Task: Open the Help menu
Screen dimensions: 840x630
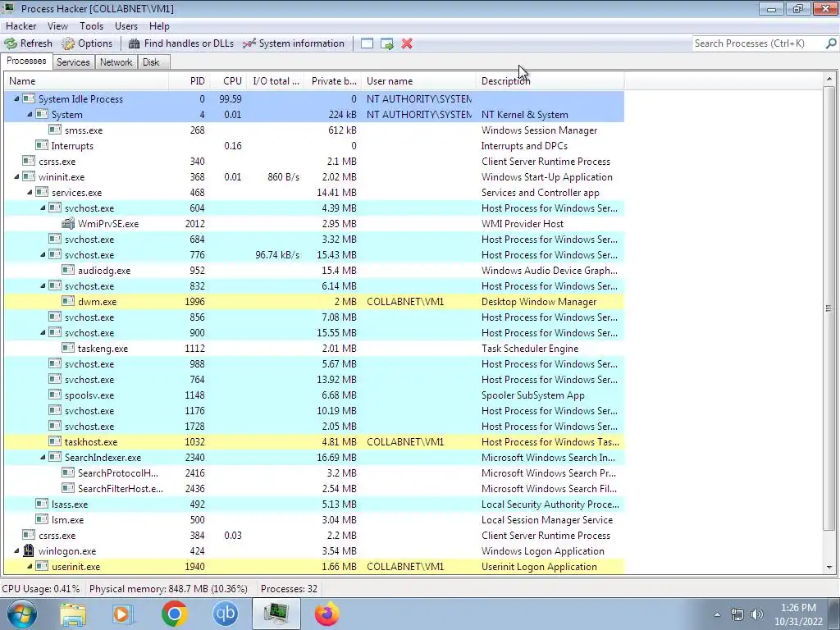Action: [159, 25]
